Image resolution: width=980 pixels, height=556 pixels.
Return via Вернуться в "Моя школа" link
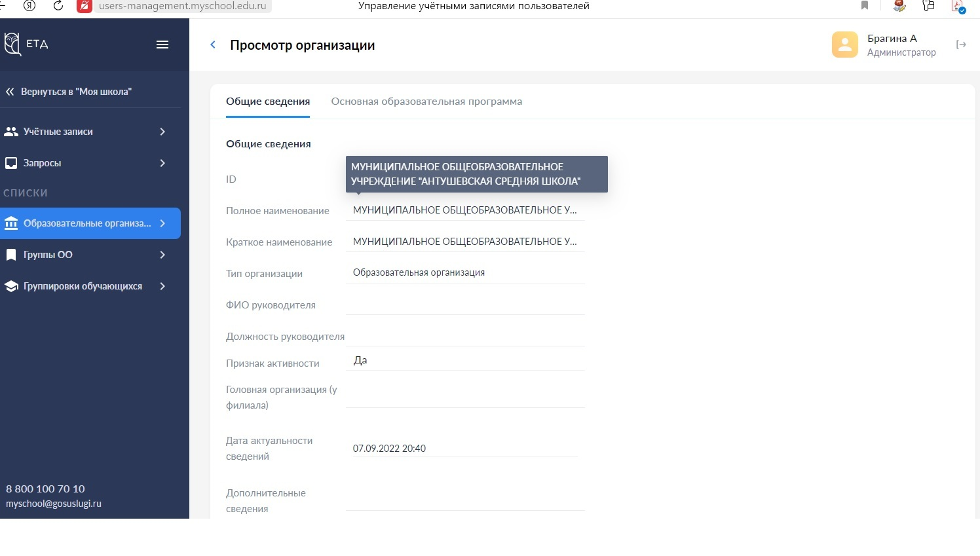coord(76,92)
